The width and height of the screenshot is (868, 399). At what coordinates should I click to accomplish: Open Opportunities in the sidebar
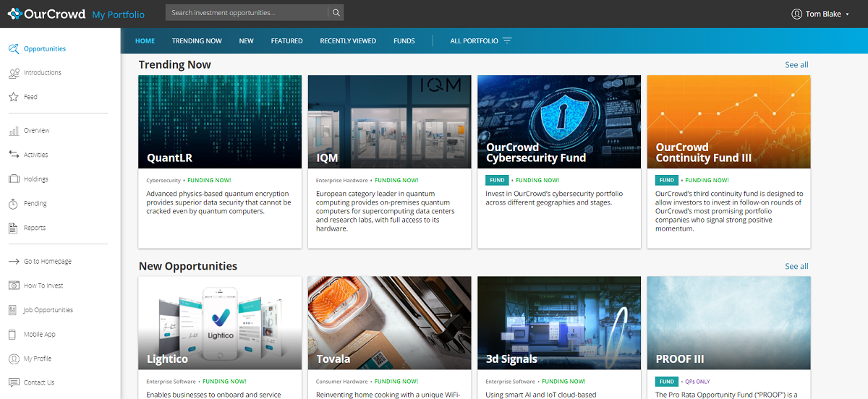45,49
